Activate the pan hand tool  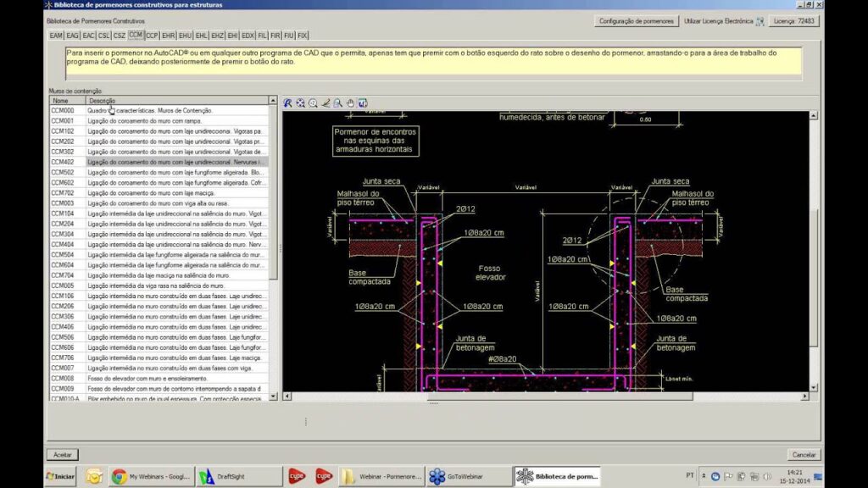(x=350, y=103)
